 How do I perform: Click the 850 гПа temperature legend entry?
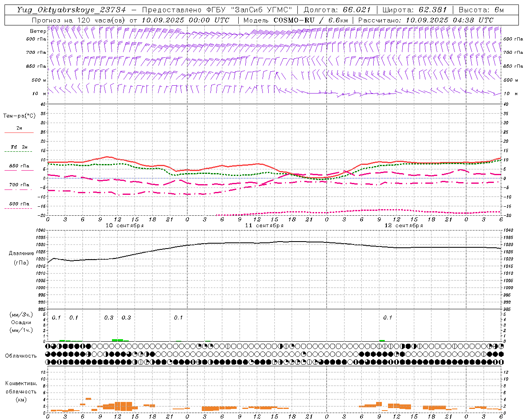(19, 166)
